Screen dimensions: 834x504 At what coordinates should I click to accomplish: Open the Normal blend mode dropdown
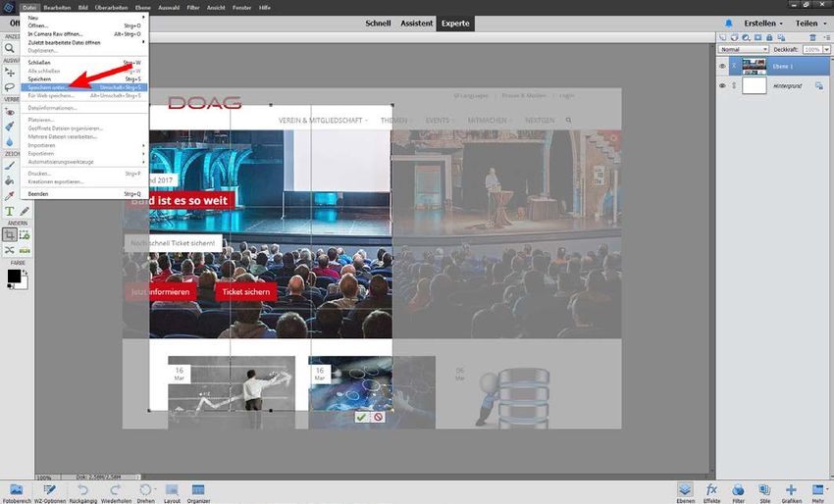point(744,49)
